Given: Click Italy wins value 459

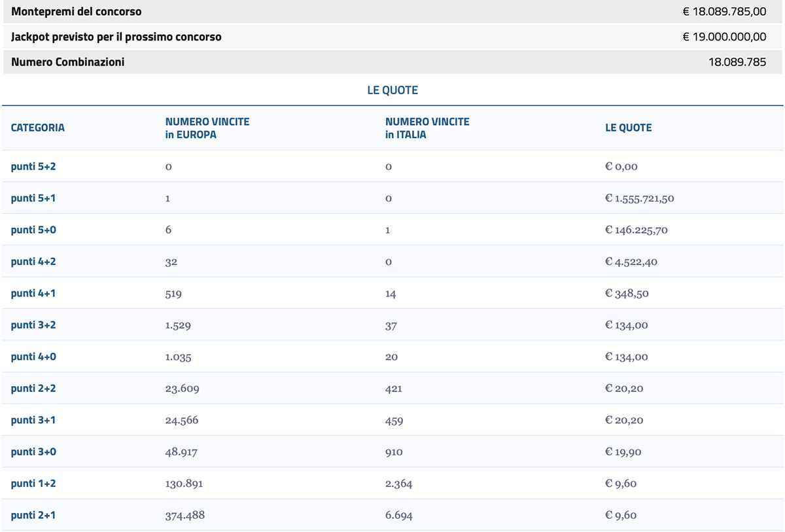Looking at the screenshot, I should [x=394, y=421].
